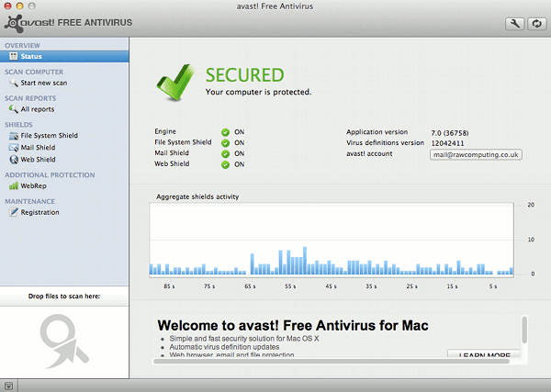Click the Engine green ON indicator
Screen dimensions: 551x392
coord(225,132)
